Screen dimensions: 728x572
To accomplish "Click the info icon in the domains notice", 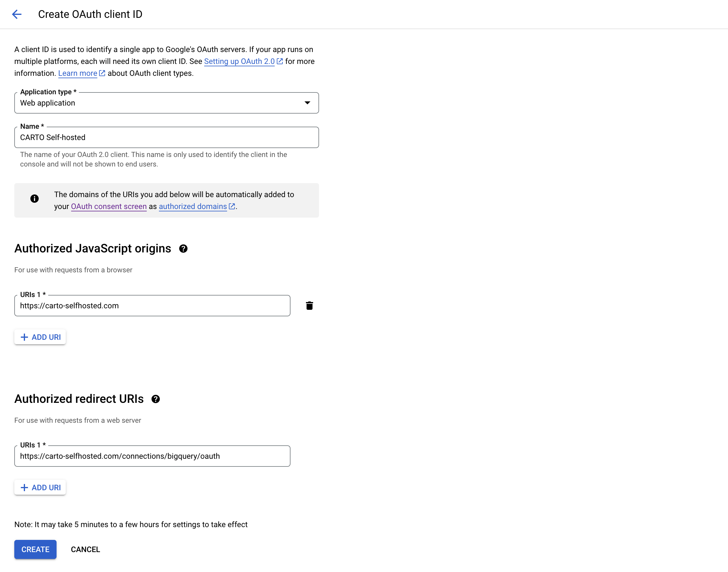I will 35,199.
